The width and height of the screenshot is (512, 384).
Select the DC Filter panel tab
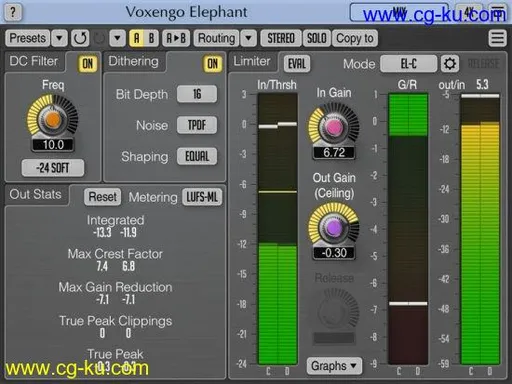tap(34, 61)
